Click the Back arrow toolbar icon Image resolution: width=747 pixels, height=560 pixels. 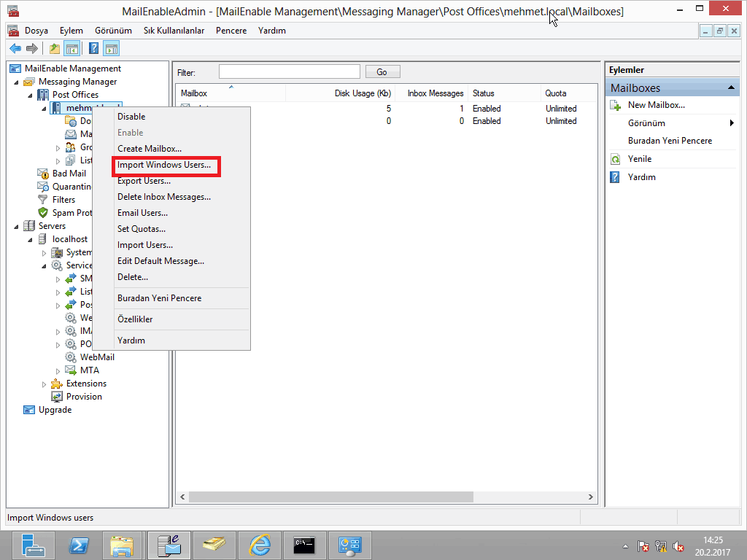click(x=15, y=48)
